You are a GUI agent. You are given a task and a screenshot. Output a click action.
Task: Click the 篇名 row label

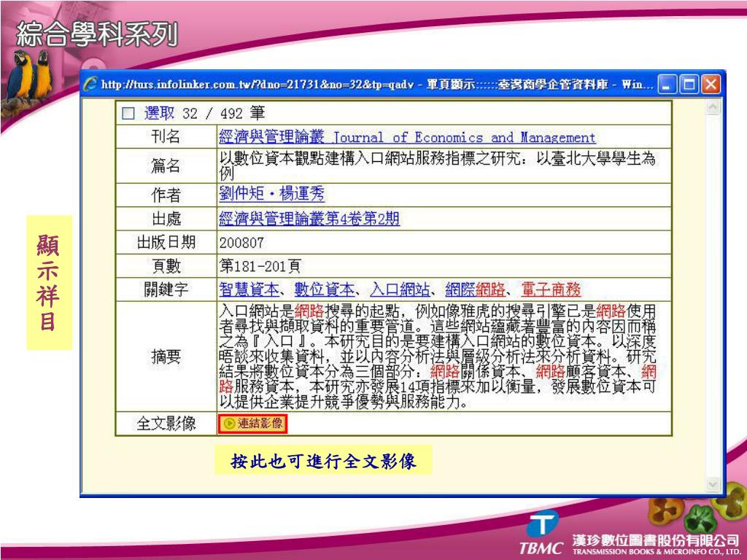(x=166, y=166)
